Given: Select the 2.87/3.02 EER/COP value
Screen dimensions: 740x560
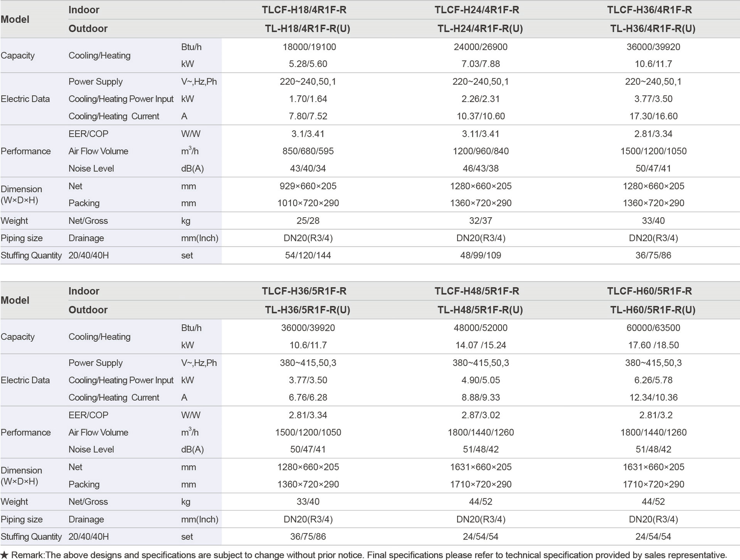Looking at the screenshot, I should (x=481, y=415).
